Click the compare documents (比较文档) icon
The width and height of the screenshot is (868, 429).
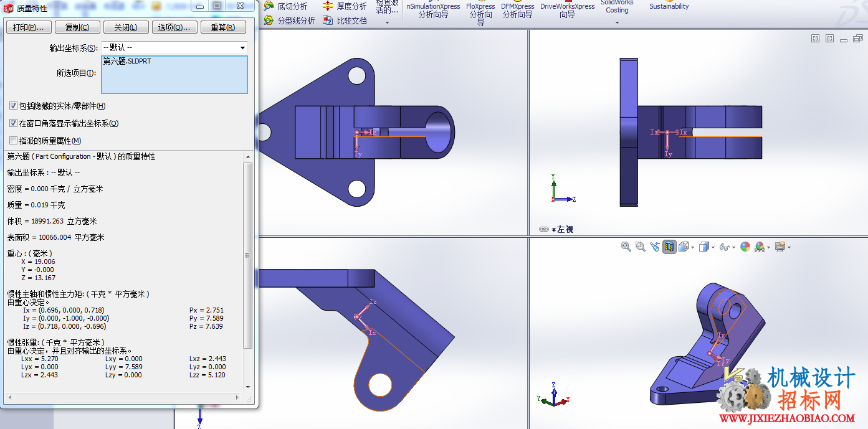pos(328,21)
